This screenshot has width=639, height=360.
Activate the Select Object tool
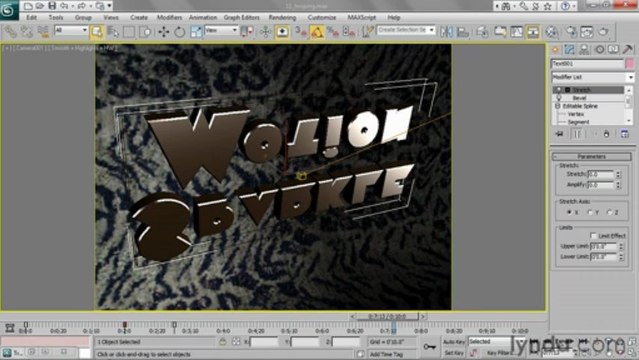point(97,32)
